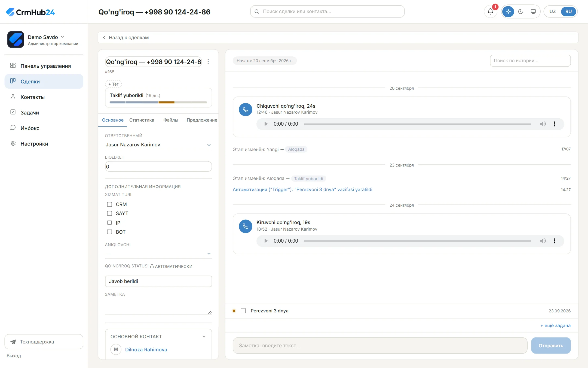Open deal options three-dot menu
The image size is (588, 368).
[208, 62]
